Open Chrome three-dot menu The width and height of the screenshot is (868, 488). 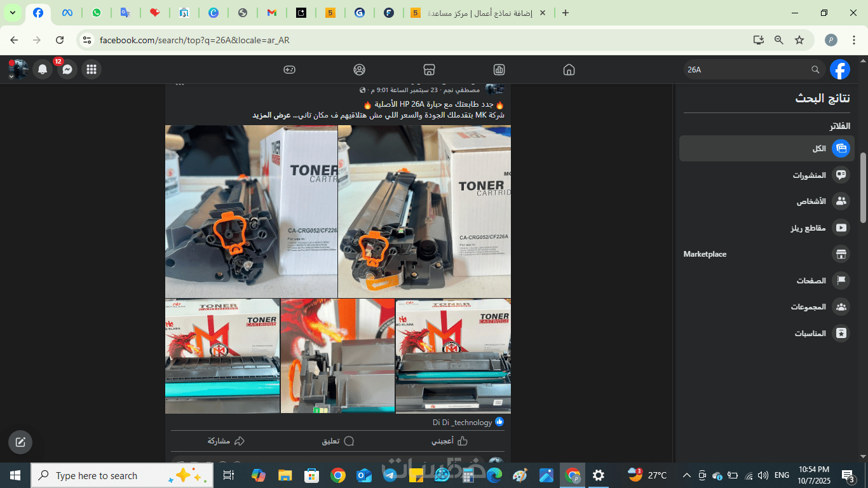pyautogui.click(x=854, y=40)
